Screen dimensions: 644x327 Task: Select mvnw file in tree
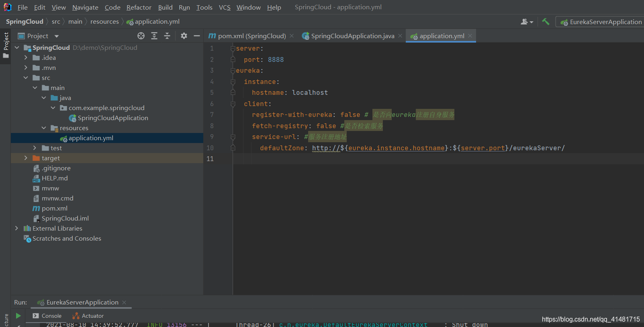(46, 188)
